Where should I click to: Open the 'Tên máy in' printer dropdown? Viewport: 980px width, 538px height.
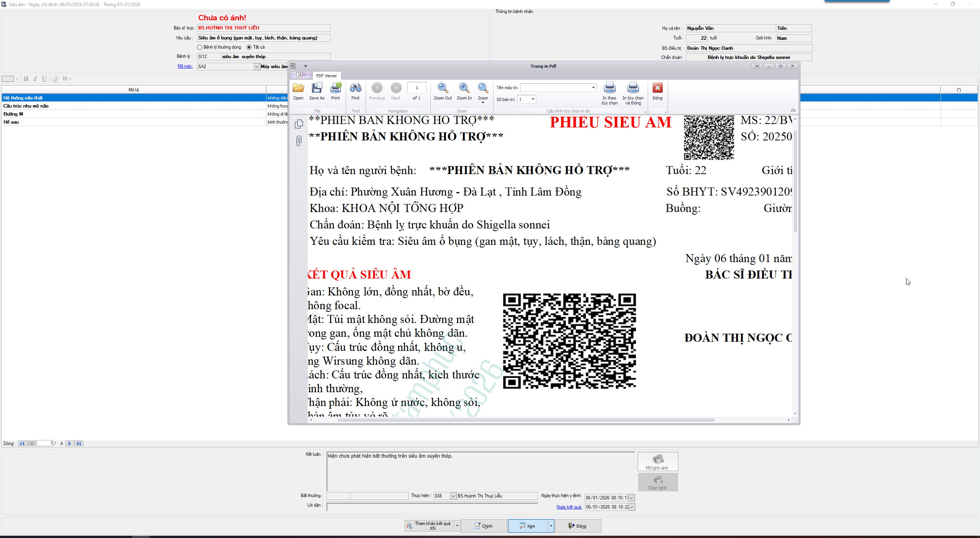[x=593, y=88]
